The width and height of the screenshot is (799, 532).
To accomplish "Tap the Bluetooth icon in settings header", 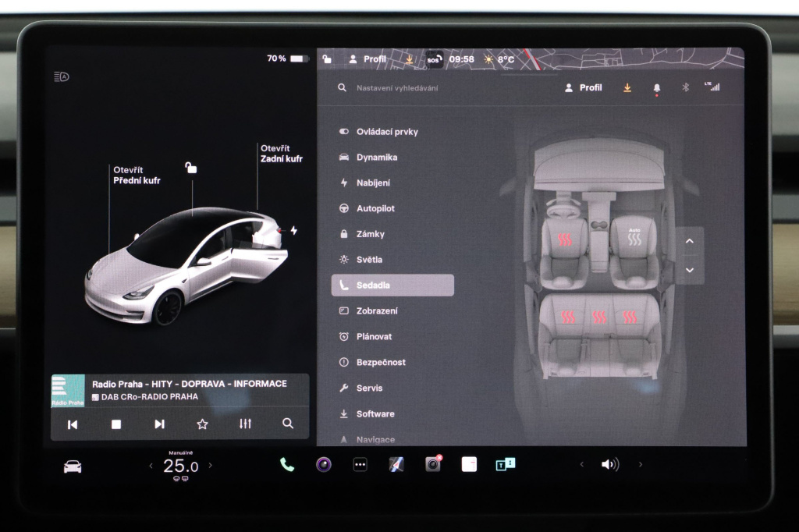I will (x=684, y=87).
